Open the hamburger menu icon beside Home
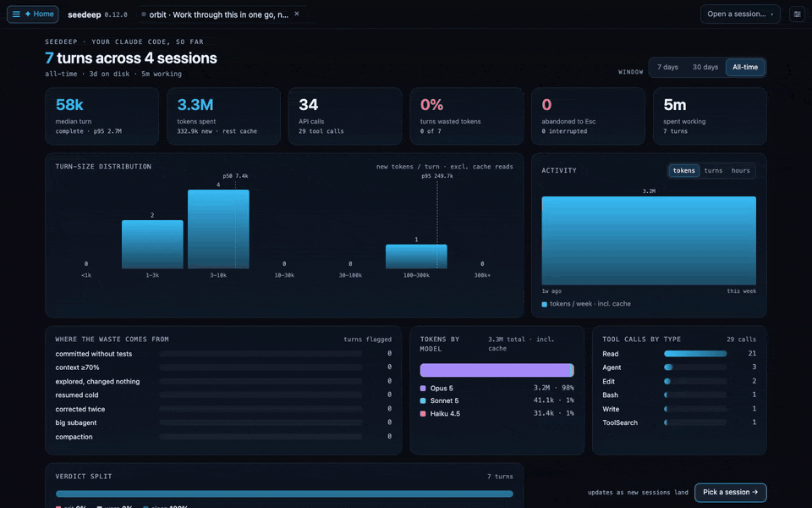The image size is (812, 508). click(16, 14)
